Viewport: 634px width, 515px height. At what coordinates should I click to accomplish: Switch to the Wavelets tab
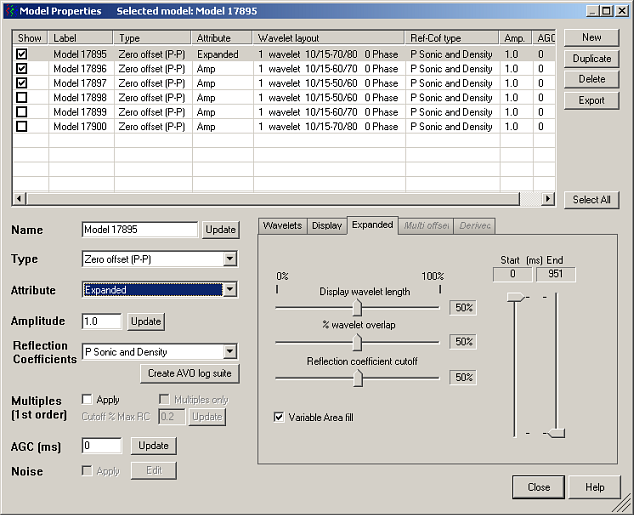click(282, 226)
